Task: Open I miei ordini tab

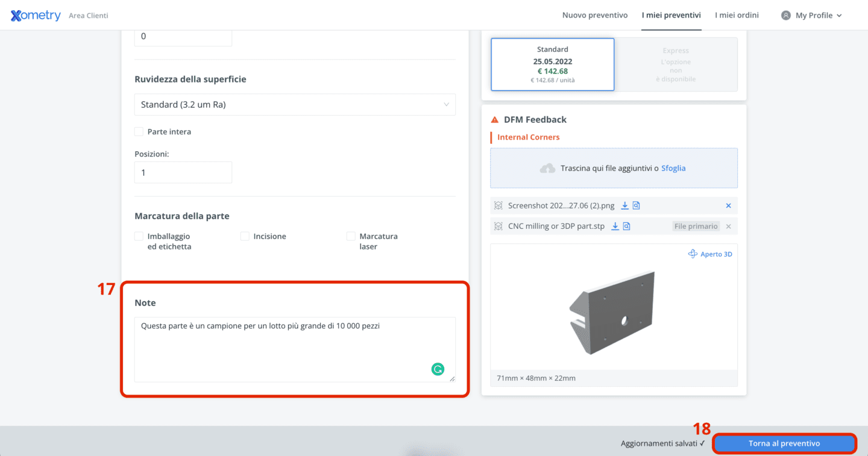Action: click(737, 15)
